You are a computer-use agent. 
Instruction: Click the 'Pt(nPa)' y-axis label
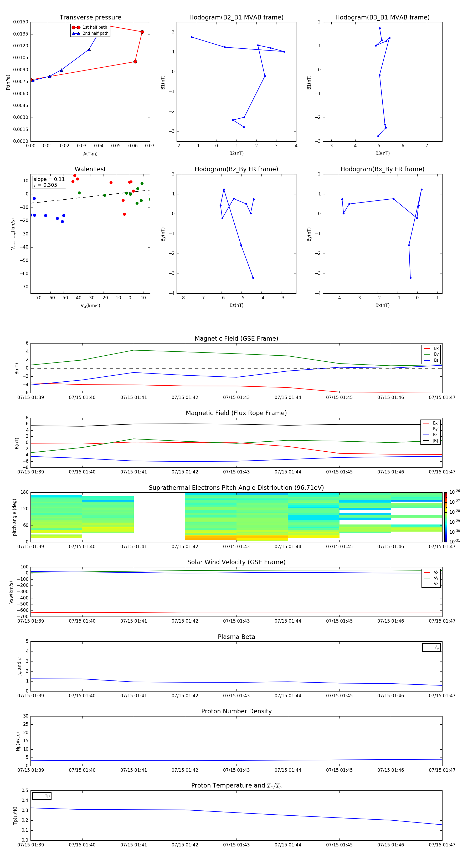tap(8, 82)
